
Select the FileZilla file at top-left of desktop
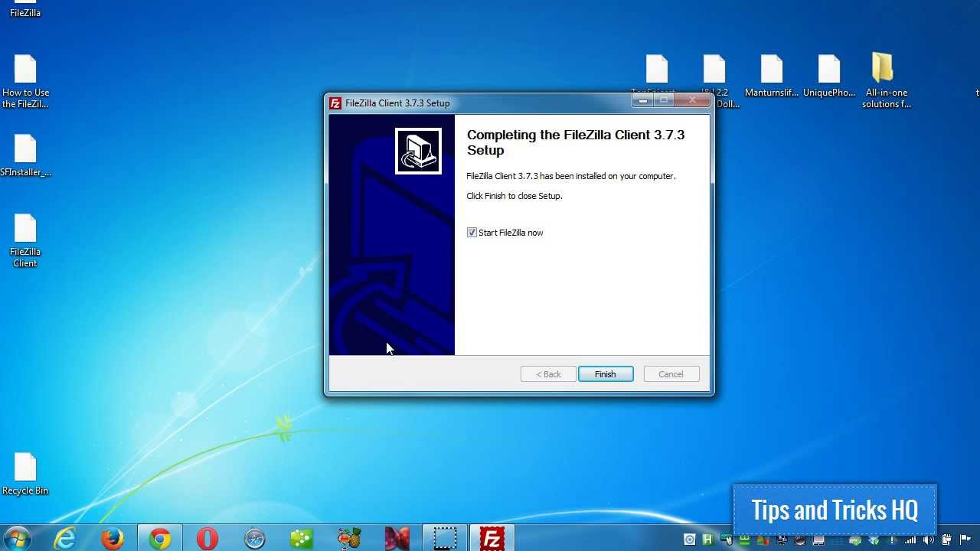coord(25,9)
